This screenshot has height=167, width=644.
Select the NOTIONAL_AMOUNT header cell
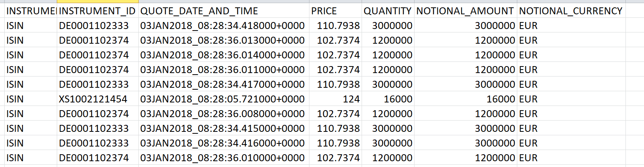tap(466, 11)
